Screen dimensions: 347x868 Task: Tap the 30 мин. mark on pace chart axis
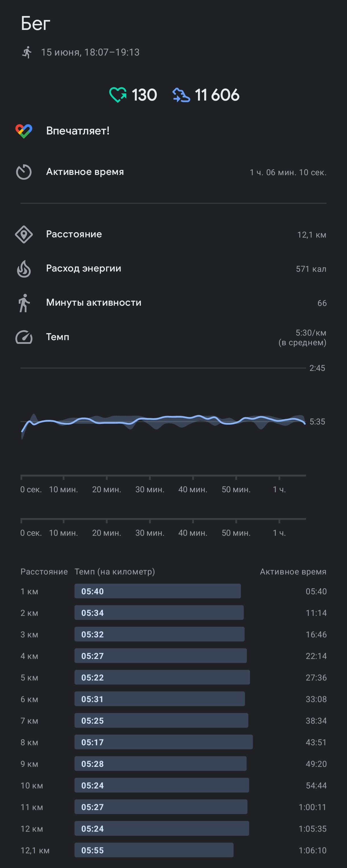(x=150, y=489)
